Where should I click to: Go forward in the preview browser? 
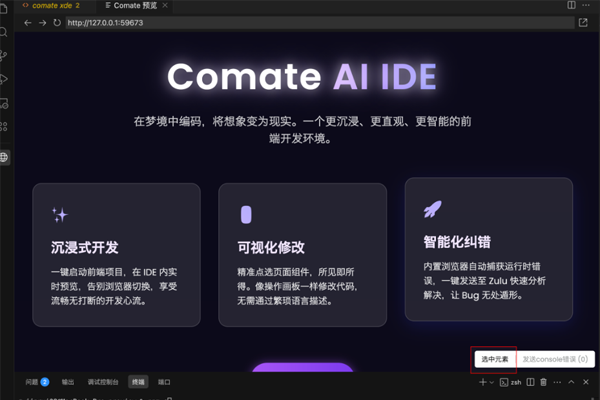click(x=42, y=23)
